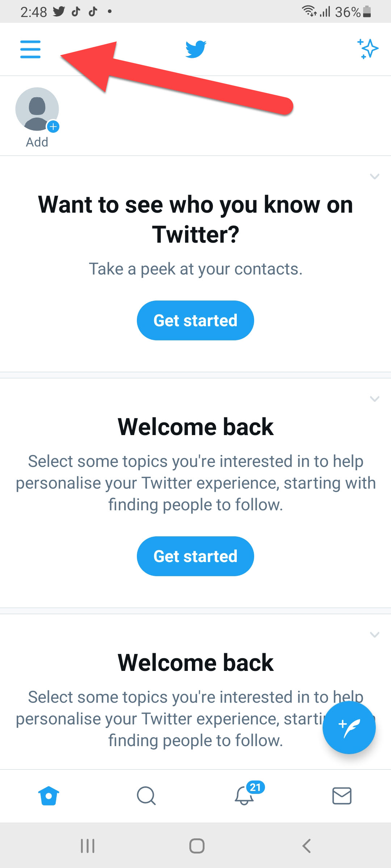Open Android recent apps button
This screenshot has width=391, height=868.
(x=88, y=846)
